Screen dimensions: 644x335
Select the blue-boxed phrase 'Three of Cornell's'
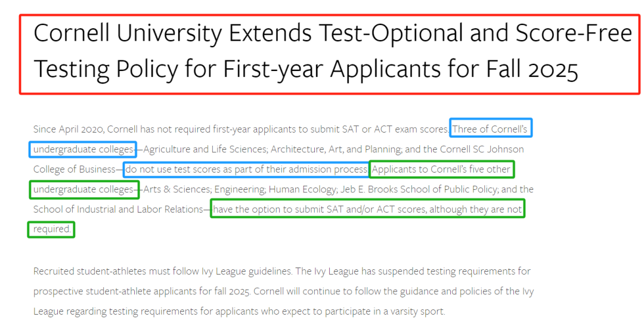coord(491,128)
